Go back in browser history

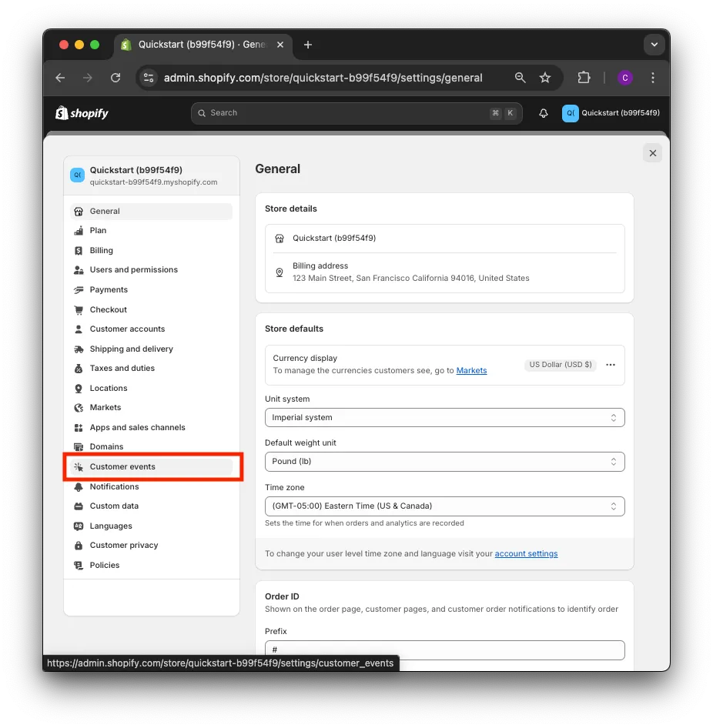[x=60, y=78]
